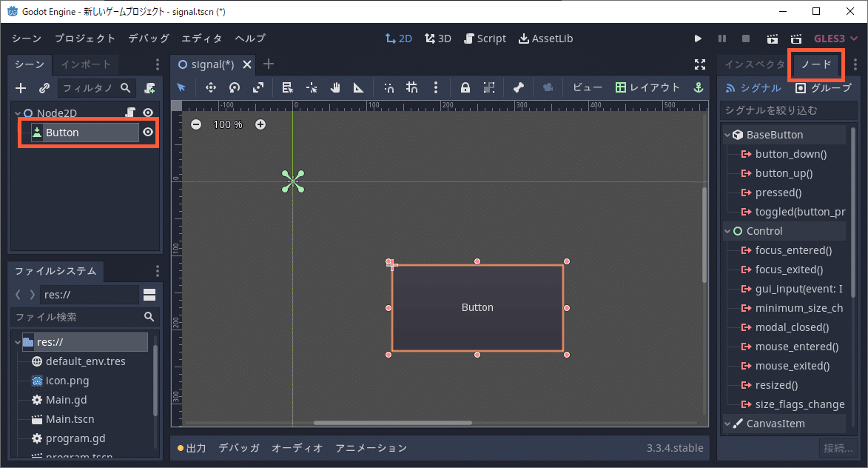Select the Ruler Mode tool
The width and height of the screenshot is (868, 468).
[x=359, y=87]
